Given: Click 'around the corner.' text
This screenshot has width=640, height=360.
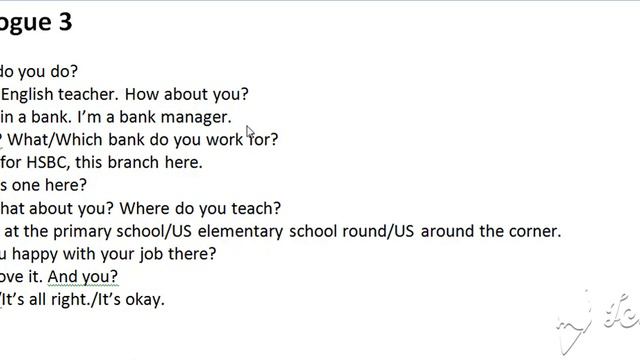Looking at the screenshot, I should coord(491,231).
